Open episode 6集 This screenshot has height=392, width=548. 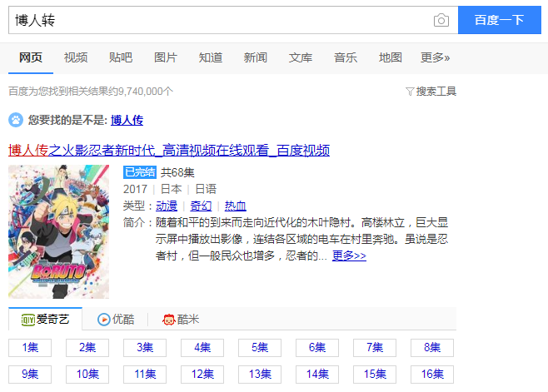pyautogui.click(x=317, y=348)
